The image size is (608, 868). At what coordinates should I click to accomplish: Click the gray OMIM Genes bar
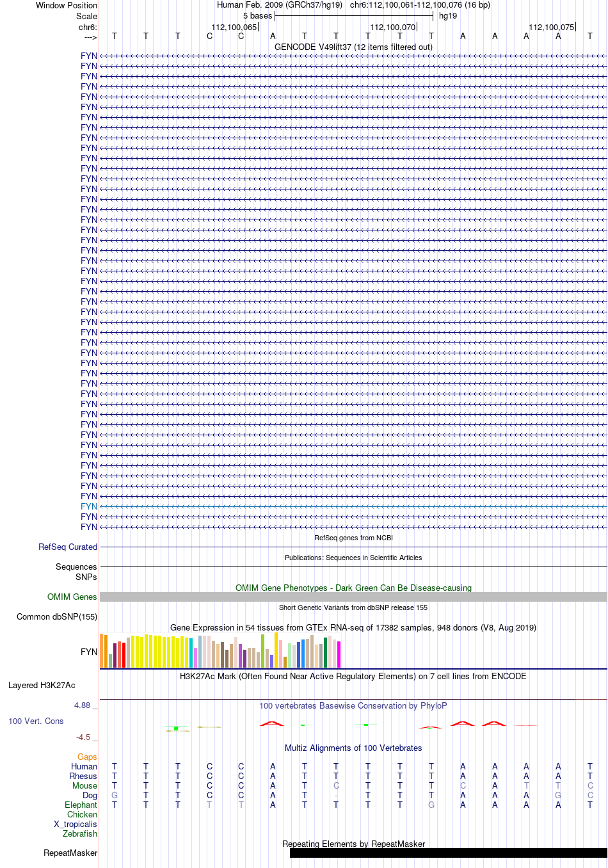click(x=353, y=597)
